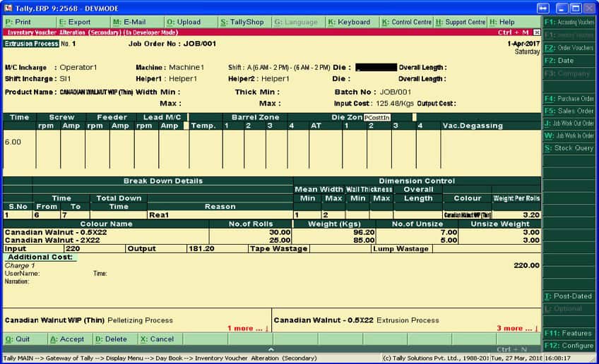Click F5: Sales Order button
599x364 pixels.
click(569, 111)
